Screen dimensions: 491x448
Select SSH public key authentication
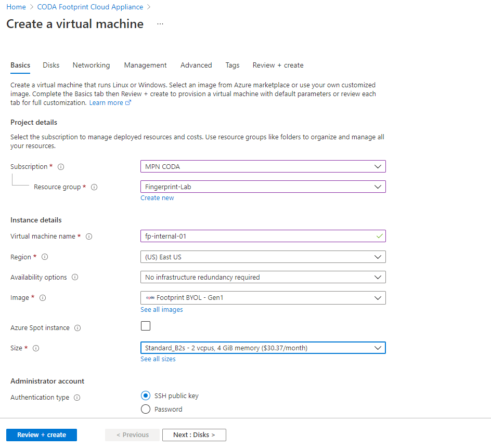[x=146, y=396]
